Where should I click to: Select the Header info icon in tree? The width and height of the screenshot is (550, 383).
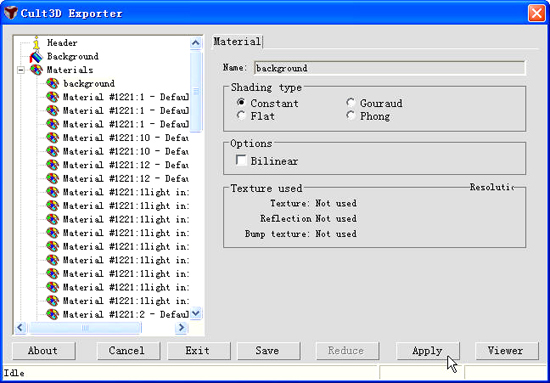[36, 42]
